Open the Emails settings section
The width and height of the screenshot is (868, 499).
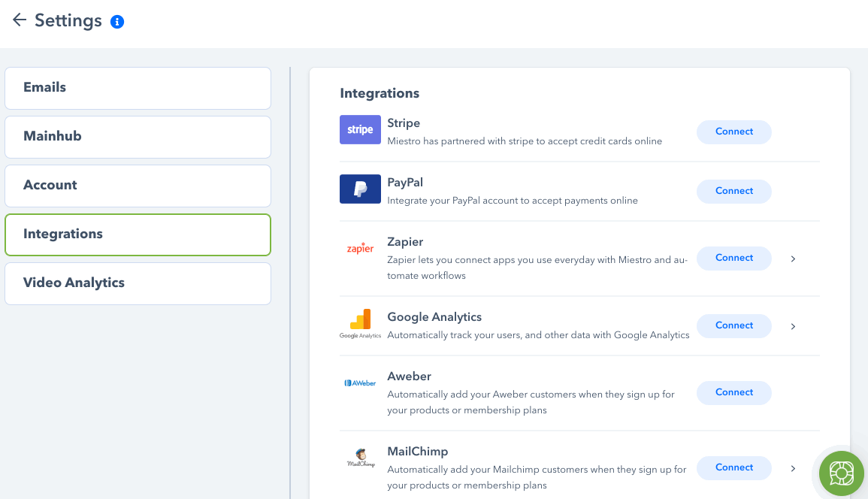coord(138,88)
